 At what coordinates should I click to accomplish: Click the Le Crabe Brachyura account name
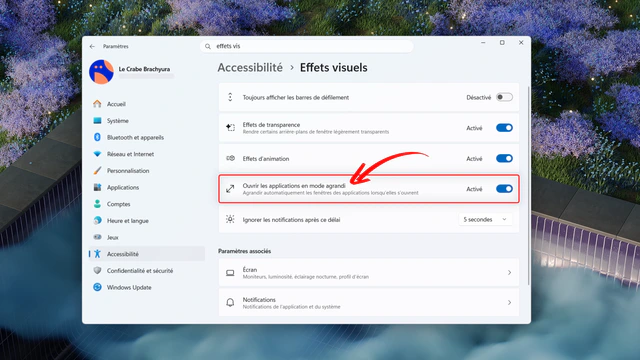[144, 69]
